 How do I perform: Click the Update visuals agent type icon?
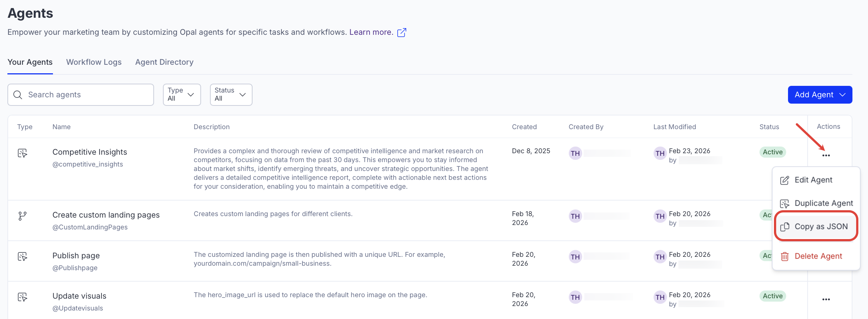click(x=23, y=297)
